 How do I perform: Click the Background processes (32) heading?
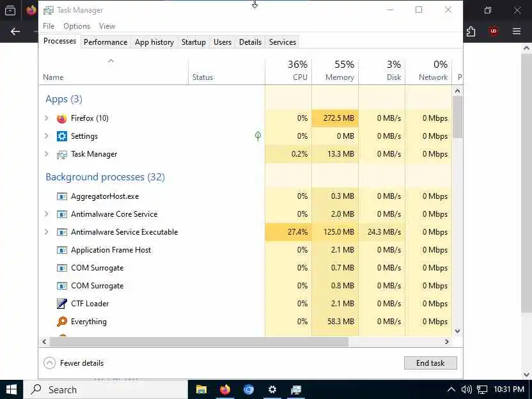[x=105, y=177]
